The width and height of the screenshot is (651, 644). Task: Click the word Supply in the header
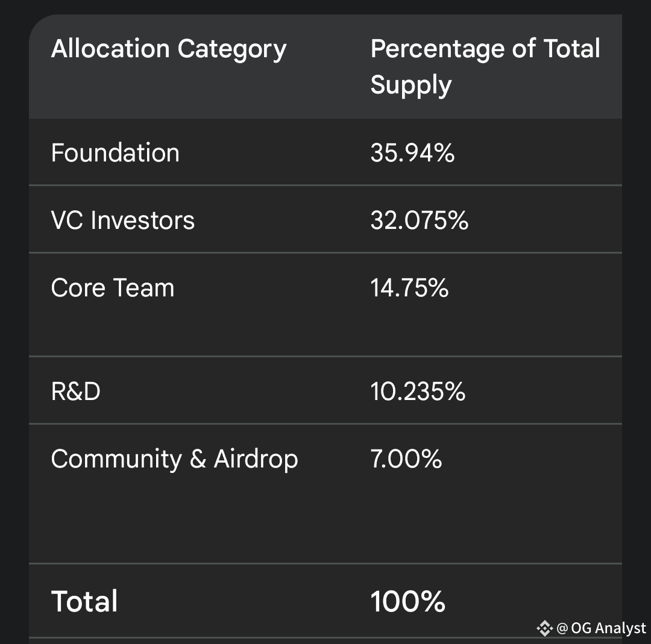tap(410, 86)
